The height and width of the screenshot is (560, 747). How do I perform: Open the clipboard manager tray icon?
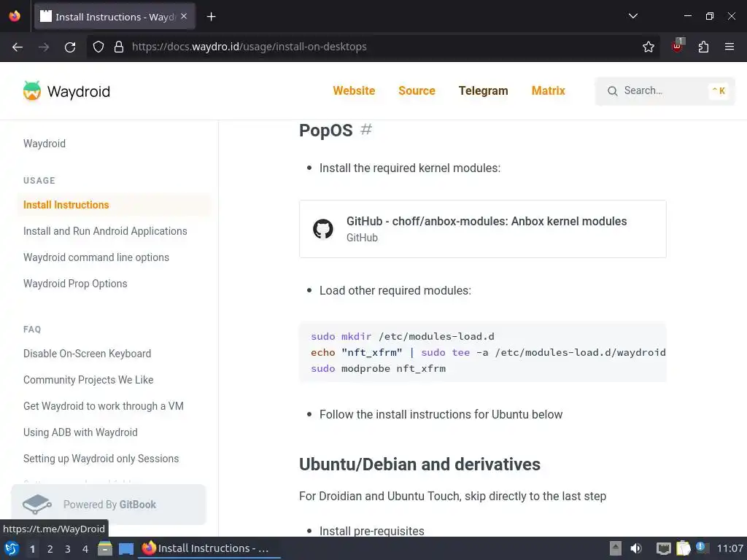tap(683, 548)
